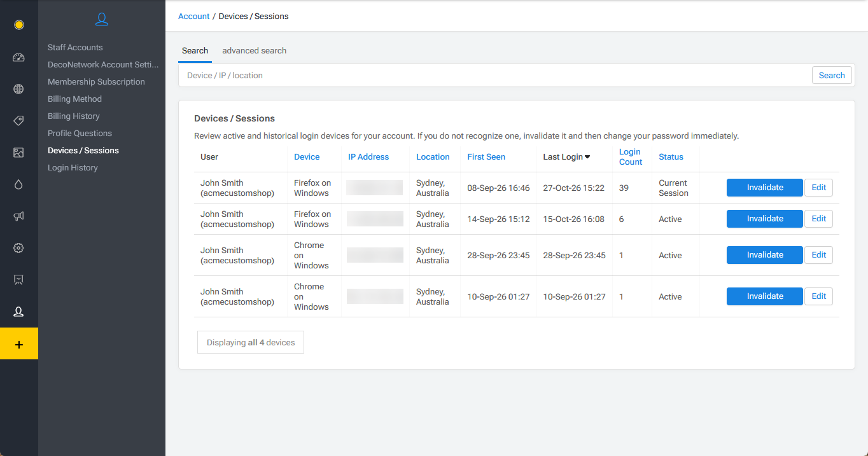Invalidate device first seen 10-Sep-26 01:27
Viewport: 868px width, 456px height.
[765, 296]
